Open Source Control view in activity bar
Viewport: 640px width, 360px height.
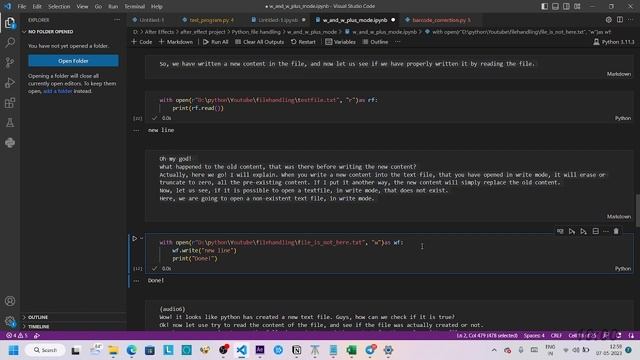point(10,62)
